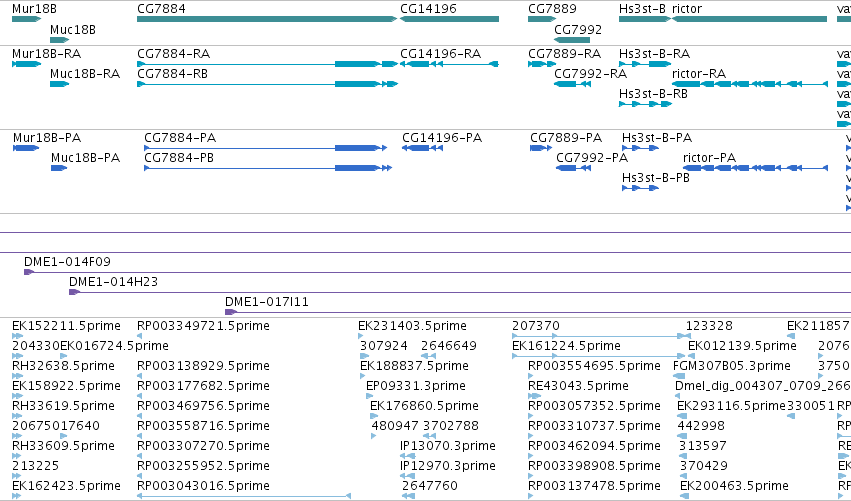Open the CG7992 gene label

coord(578,30)
